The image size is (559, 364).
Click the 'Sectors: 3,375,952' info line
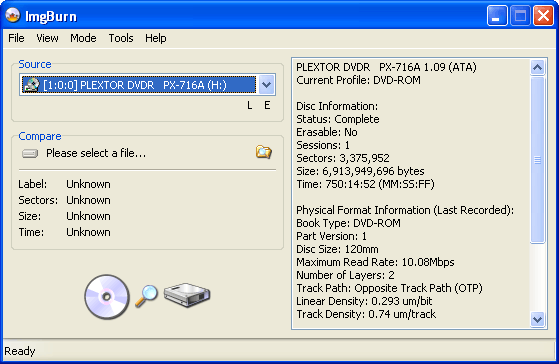(343, 158)
